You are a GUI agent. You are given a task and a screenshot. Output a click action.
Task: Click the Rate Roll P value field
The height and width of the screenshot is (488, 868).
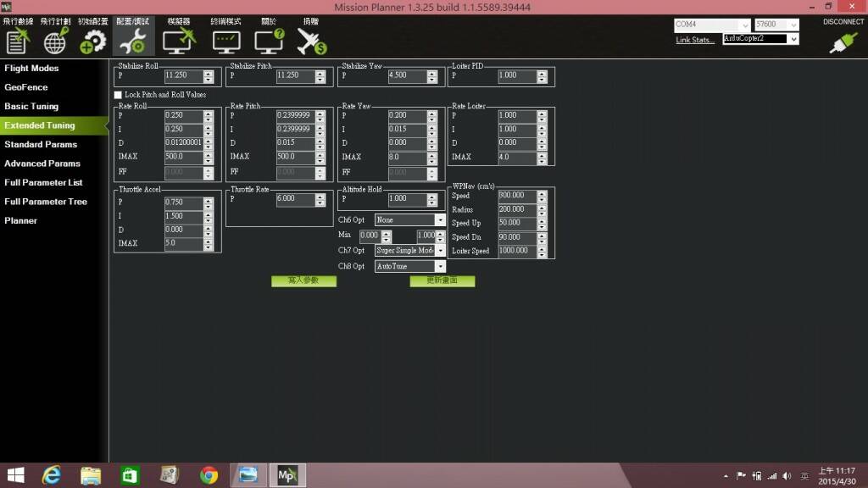[x=184, y=115]
